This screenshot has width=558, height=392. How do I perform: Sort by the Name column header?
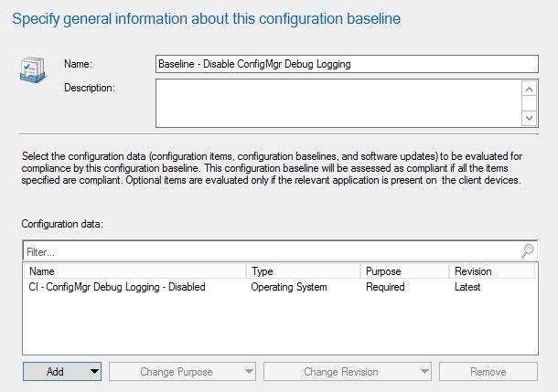134,271
